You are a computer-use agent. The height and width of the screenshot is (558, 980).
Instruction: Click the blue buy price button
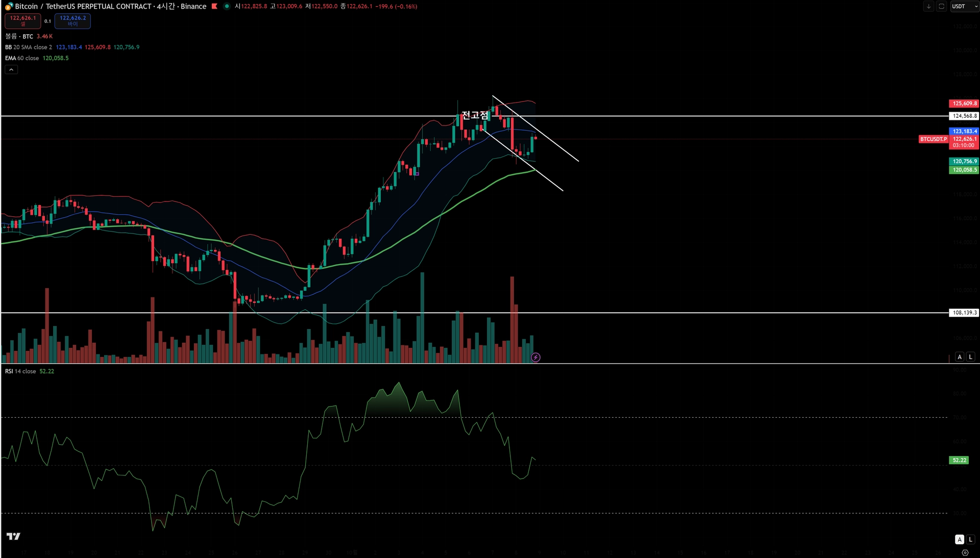tap(72, 21)
